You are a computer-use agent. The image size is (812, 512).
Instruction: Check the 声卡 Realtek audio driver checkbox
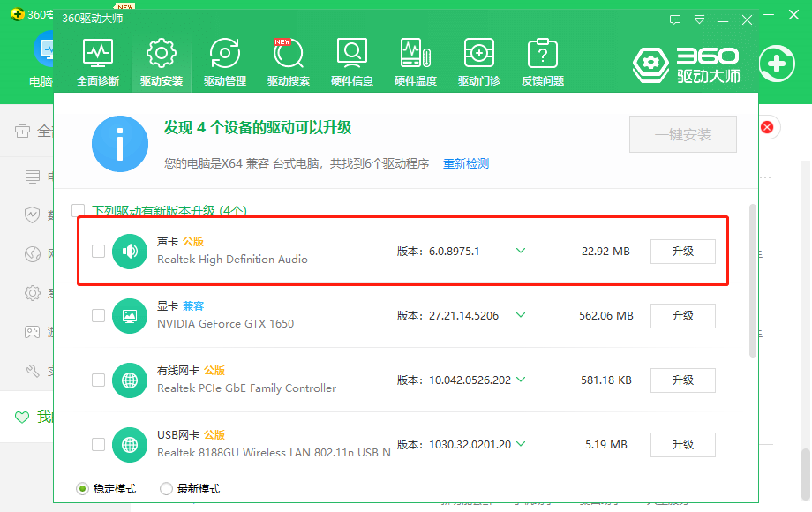(98, 252)
